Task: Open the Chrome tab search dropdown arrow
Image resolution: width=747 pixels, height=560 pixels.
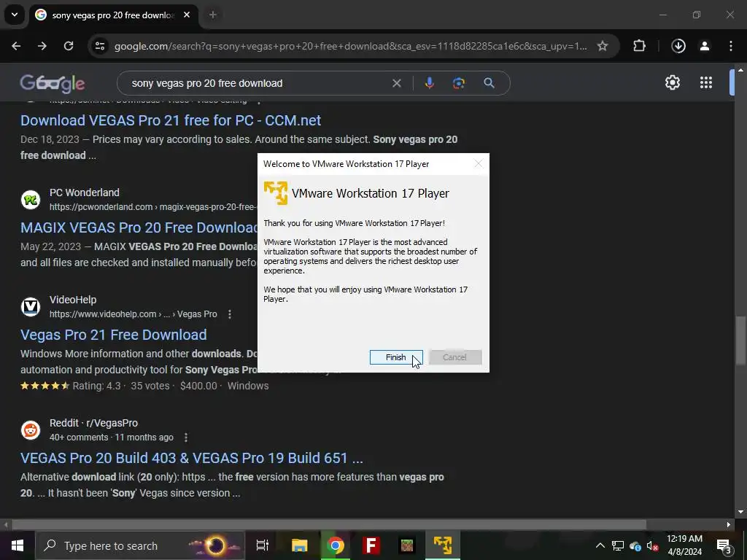Action: click(x=15, y=15)
